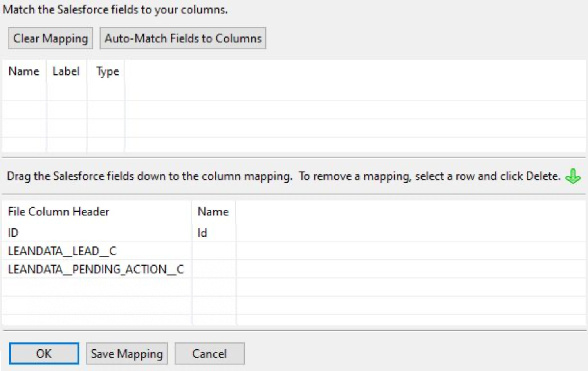The image size is (588, 371).
Task: Click the empty Name cell beside LEANDATA__LEAD__C
Action: [x=214, y=251]
